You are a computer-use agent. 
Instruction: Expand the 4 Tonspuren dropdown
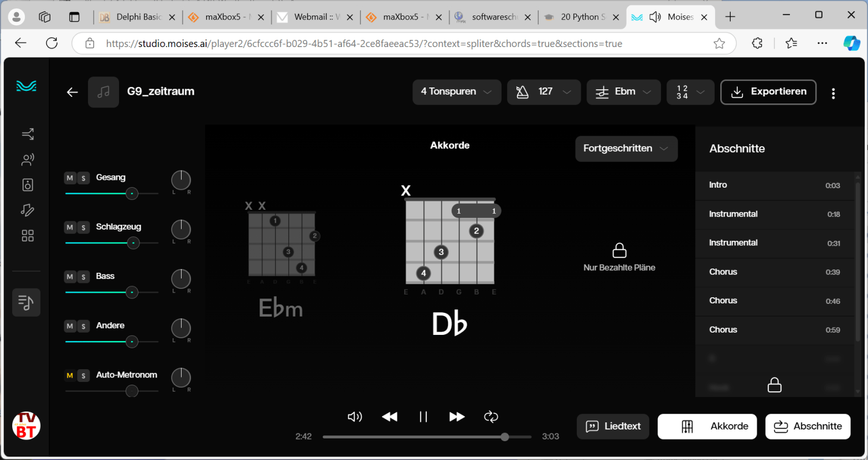coord(456,92)
